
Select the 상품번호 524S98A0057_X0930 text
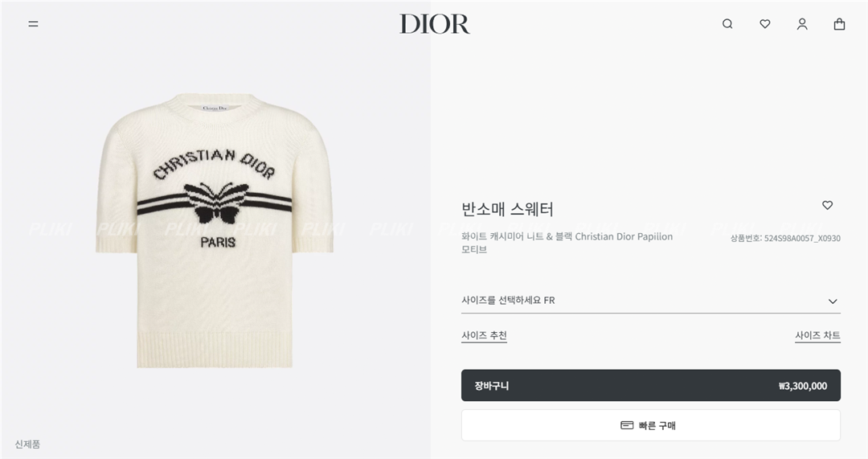(785, 239)
